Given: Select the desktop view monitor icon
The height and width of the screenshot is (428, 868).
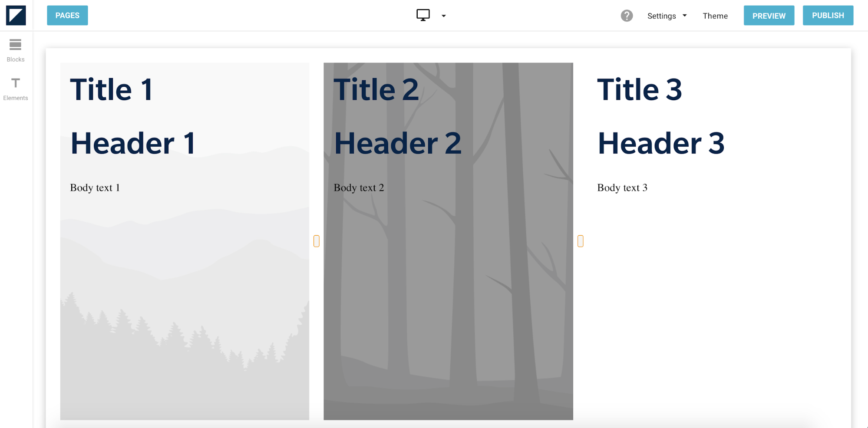Looking at the screenshot, I should [423, 15].
